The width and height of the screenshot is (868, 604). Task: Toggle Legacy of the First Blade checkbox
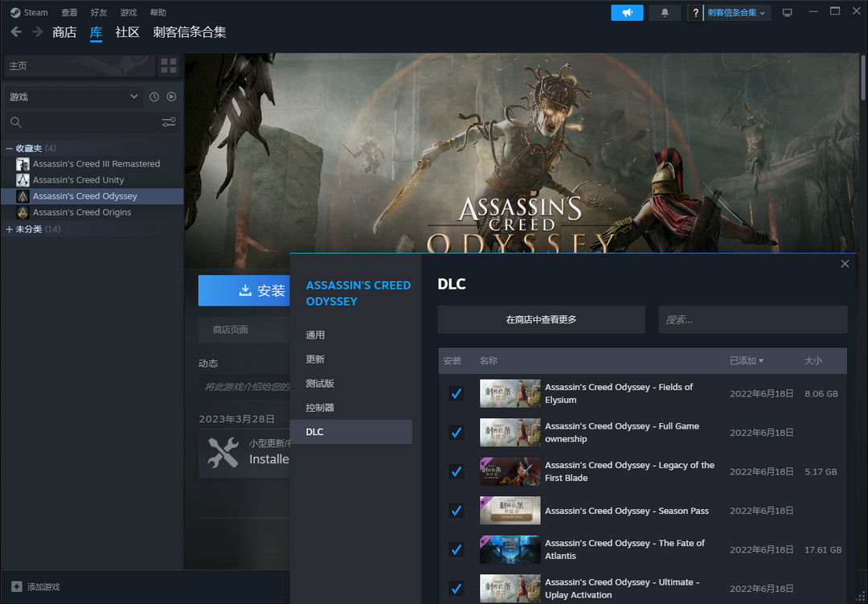click(457, 471)
